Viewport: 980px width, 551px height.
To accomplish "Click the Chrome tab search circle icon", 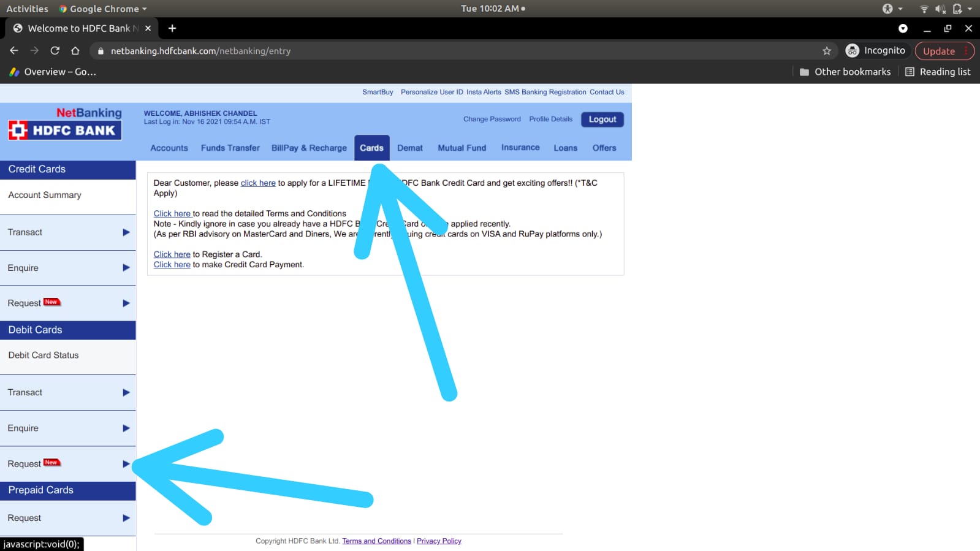I will tap(903, 28).
